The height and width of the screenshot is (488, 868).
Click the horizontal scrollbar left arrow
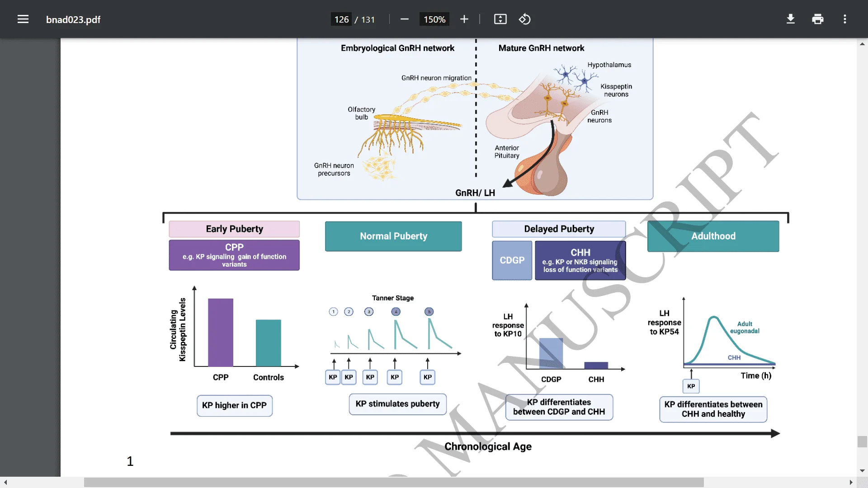click(x=5, y=483)
